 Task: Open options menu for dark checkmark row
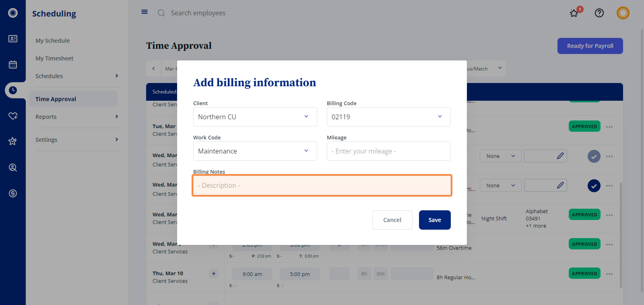609,186
